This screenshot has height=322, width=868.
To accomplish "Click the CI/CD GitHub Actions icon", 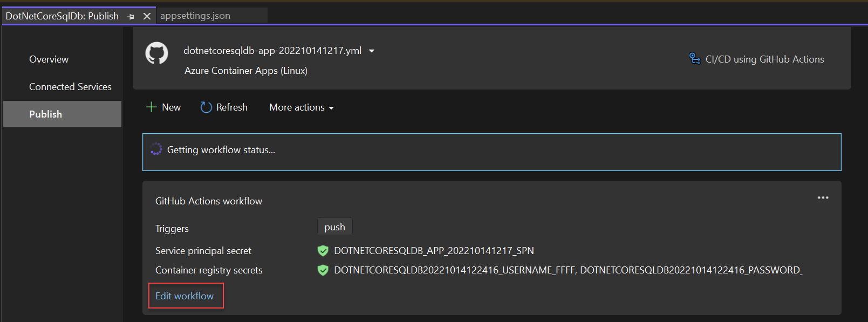I will pos(695,58).
